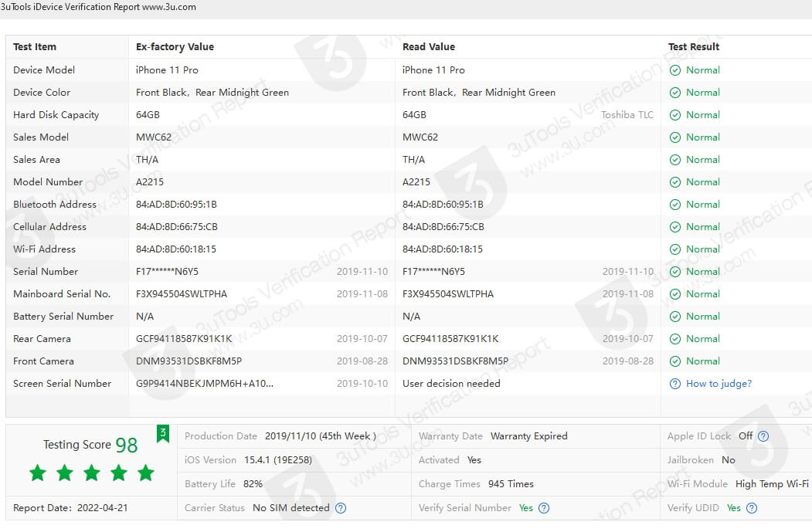812x532 pixels.
Task: Open Verify Serial Number help icon
Action: pyautogui.click(x=544, y=508)
